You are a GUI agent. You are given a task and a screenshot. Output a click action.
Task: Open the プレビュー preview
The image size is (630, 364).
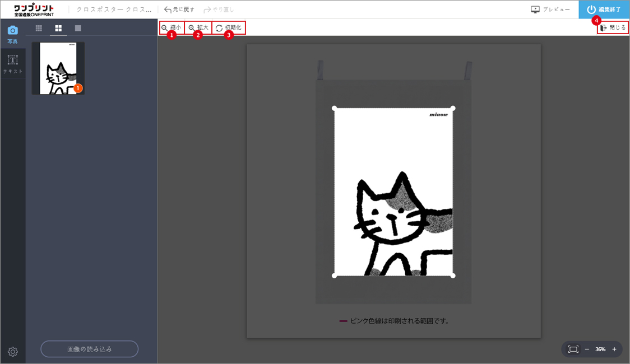click(x=550, y=10)
